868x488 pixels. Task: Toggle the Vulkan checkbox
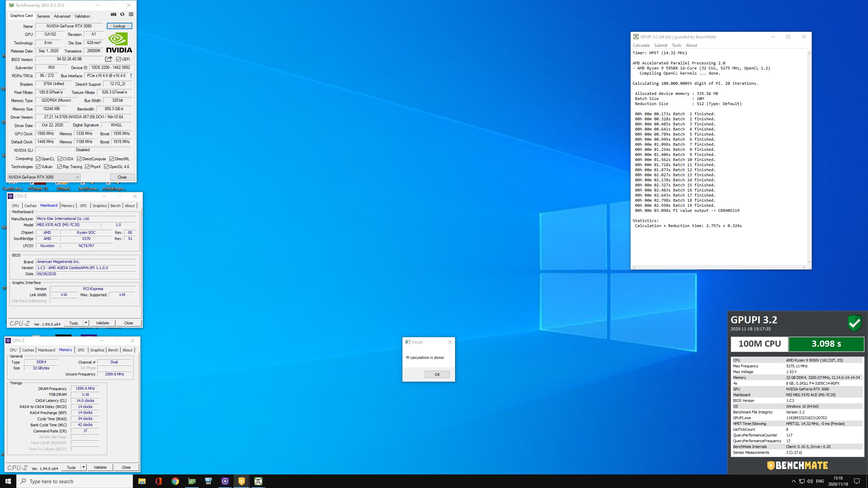coord(38,166)
